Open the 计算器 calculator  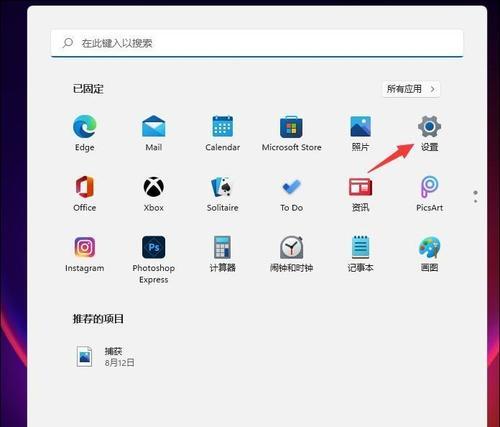click(223, 254)
